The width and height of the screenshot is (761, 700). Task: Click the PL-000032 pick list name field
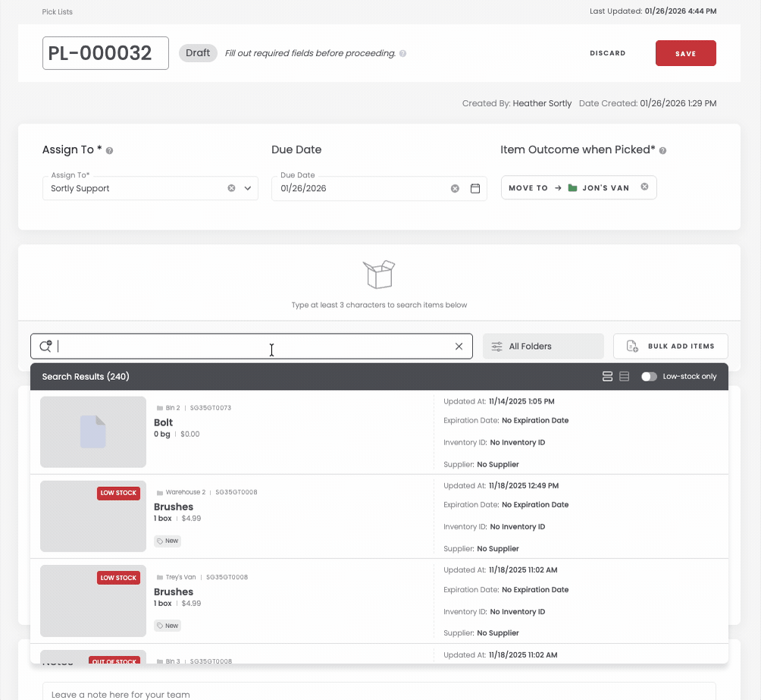click(x=105, y=53)
